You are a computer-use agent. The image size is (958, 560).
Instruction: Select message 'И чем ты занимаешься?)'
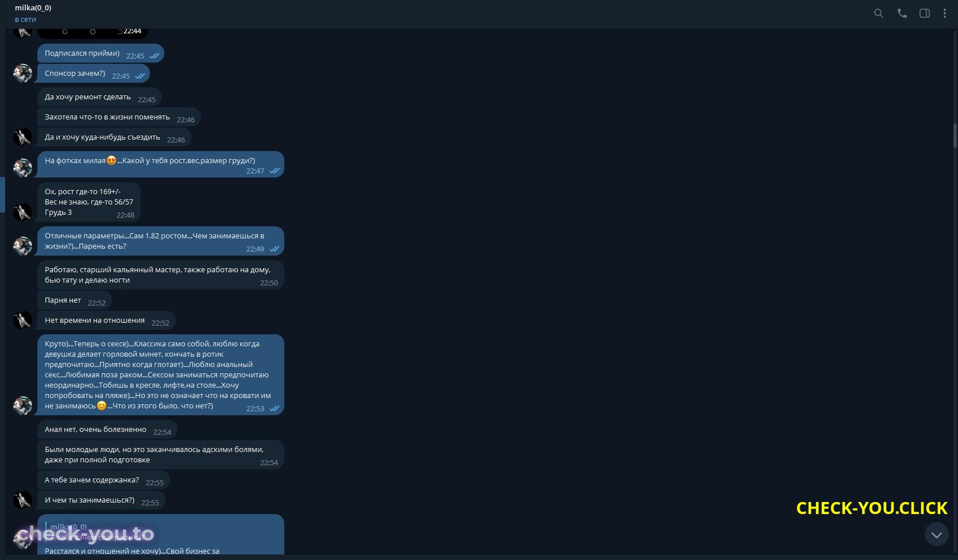click(101, 500)
